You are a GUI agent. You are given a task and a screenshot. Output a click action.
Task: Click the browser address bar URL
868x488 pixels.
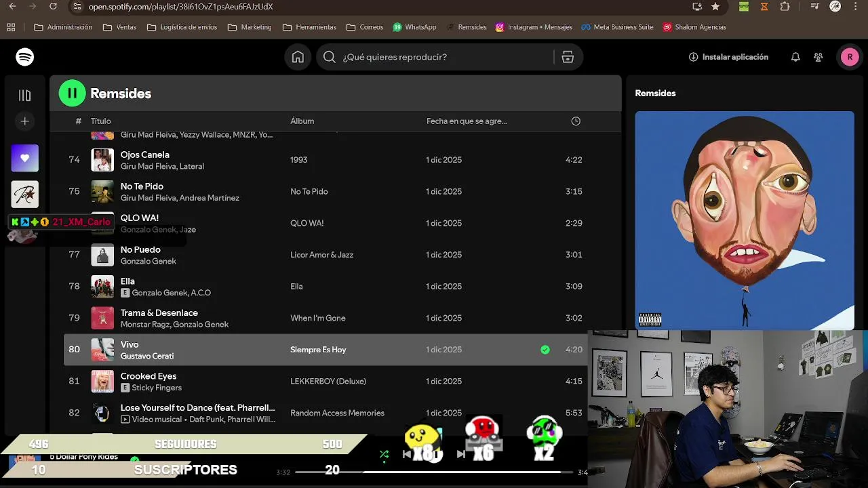point(181,7)
